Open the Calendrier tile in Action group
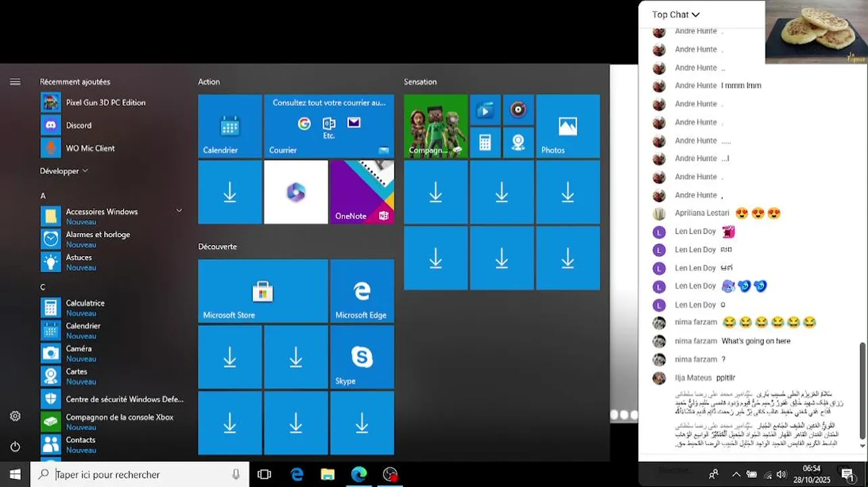This screenshot has width=868, height=487. pos(230,126)
